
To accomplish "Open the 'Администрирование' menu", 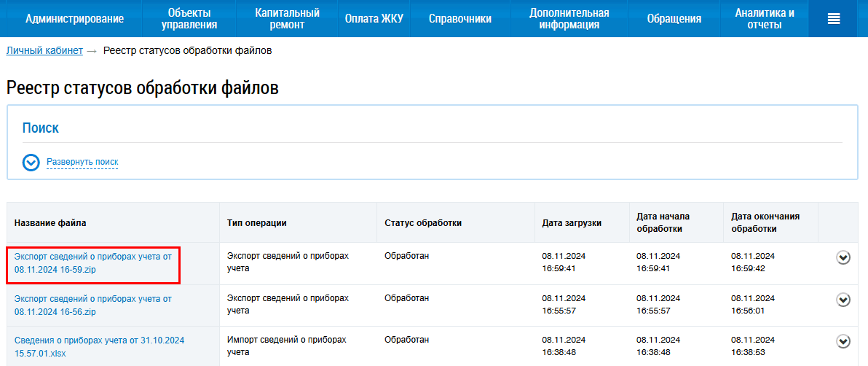I will pos(74,19).
